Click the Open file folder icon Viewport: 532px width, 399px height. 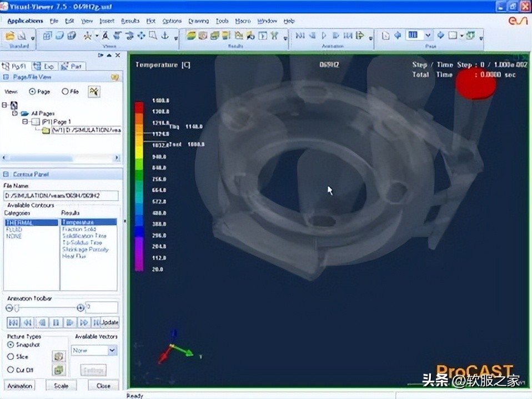coord(9,36)
